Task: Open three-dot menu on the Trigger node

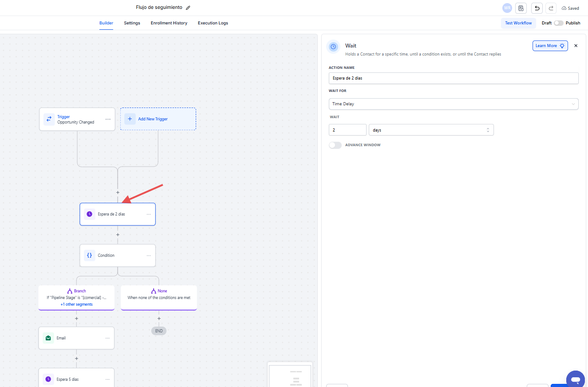Action: click(x=108, y=119)
